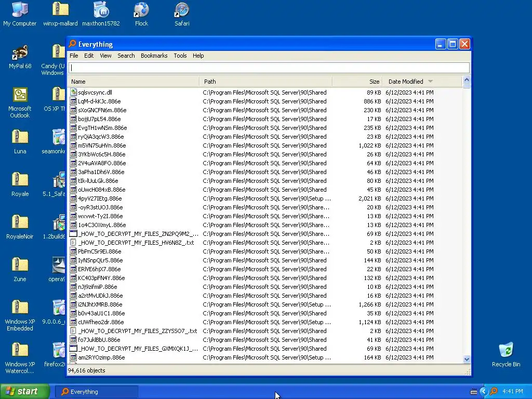Screen dimensions: 532x399
Task: Focus the Everything search input field
Action: (269, 68)
